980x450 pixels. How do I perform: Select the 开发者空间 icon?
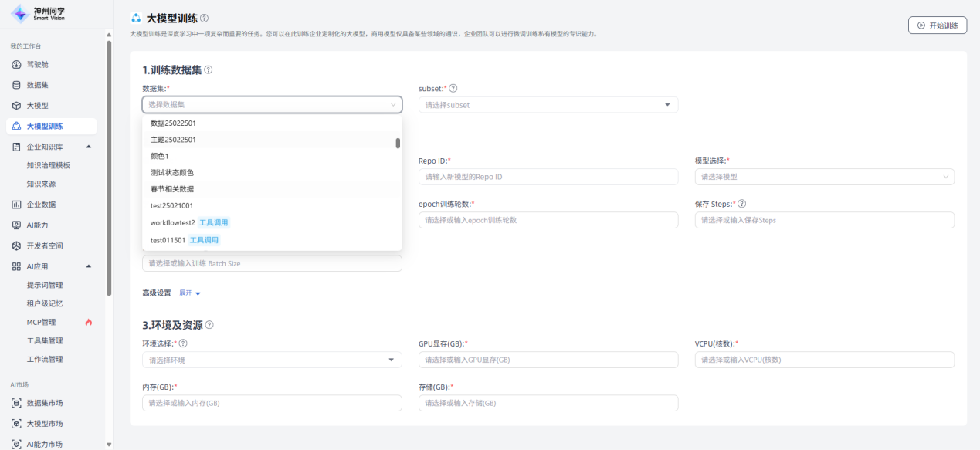coord(17,244)
